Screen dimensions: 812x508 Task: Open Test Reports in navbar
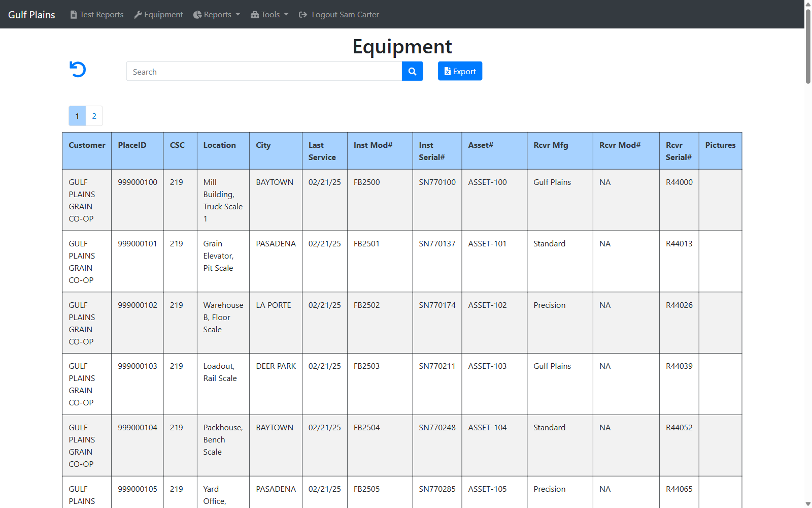(97, 15)
